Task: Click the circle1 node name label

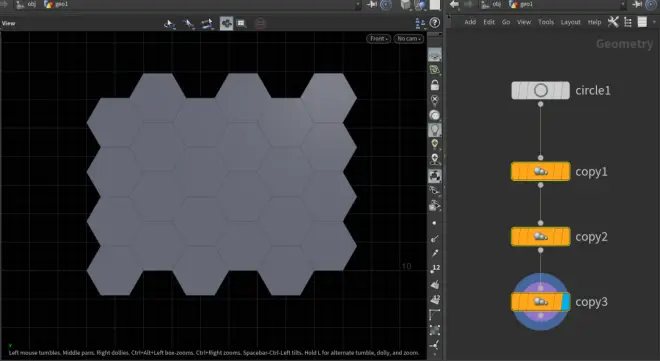Action: point(593,90)
